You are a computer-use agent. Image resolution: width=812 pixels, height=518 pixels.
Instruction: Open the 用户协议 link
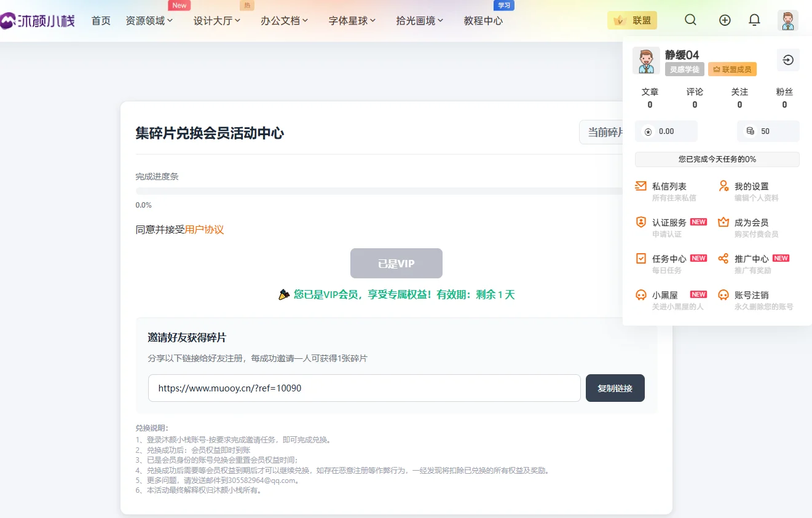(x=204, y=230)
